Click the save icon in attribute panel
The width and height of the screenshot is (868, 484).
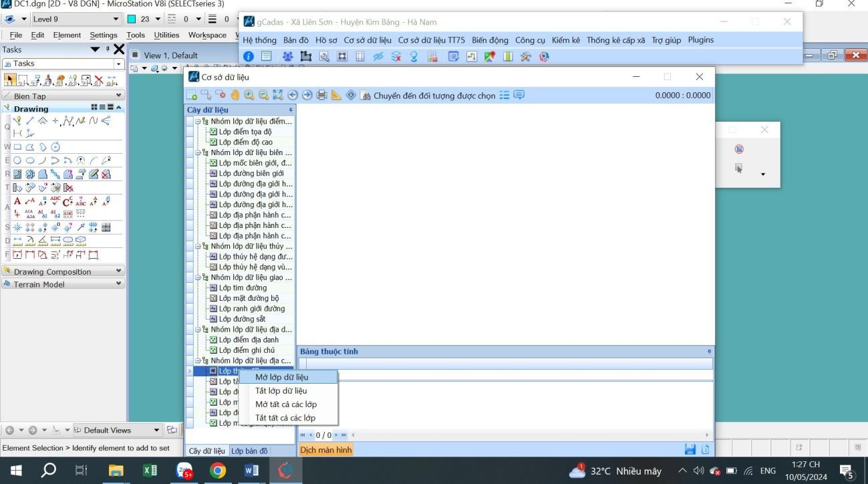coord(691,450)
